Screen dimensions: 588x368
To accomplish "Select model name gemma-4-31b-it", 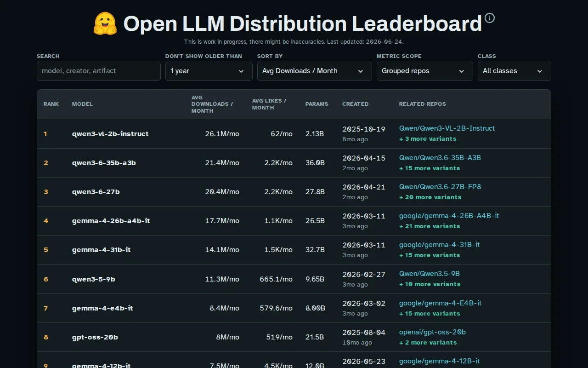I will (x=101, y=250).
